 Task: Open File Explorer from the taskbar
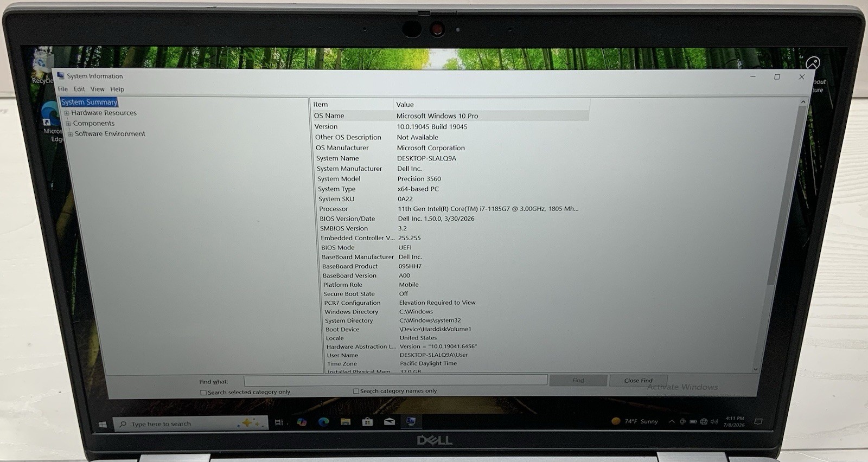pyautogui.click(x=346, y=421)
